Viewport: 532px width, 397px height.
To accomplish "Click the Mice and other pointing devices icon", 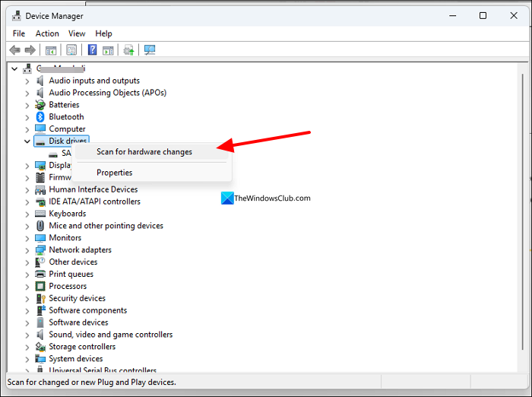I will pos(40,226).
